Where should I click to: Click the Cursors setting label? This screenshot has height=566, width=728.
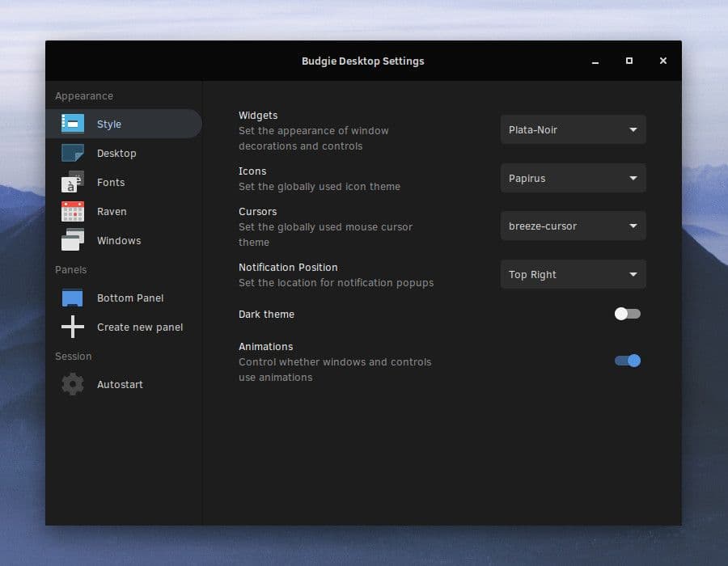[258, 212]
